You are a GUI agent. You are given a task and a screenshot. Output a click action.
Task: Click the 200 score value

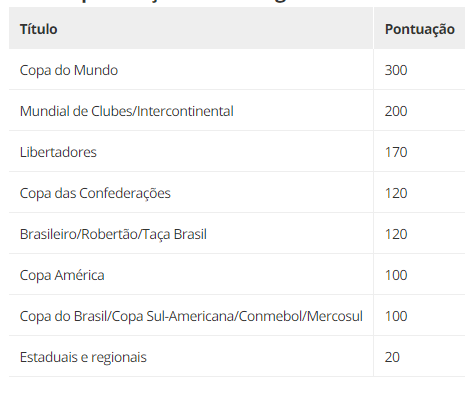tap(396, 111)
